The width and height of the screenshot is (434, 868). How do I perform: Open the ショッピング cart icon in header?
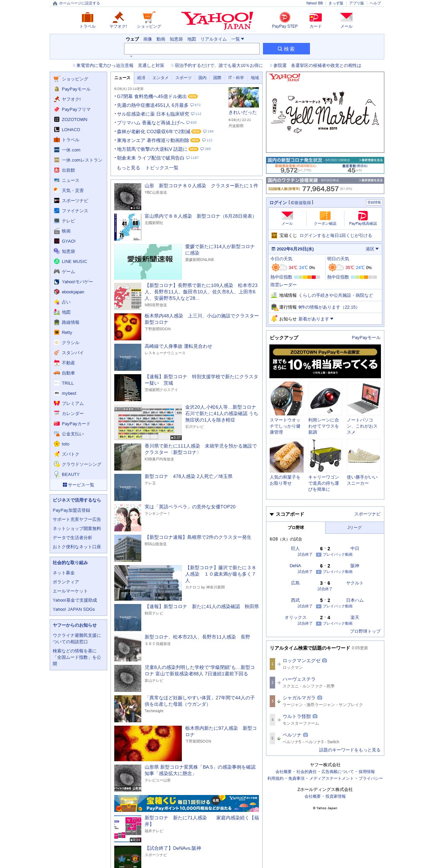point(149,17)
